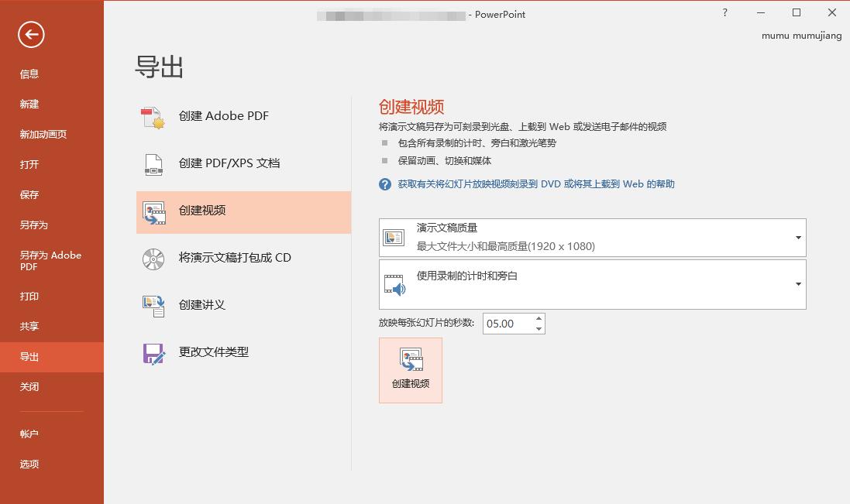Click the help question mark icon
The width and height of the screenshot is (850, 504).
pos(724,13)
